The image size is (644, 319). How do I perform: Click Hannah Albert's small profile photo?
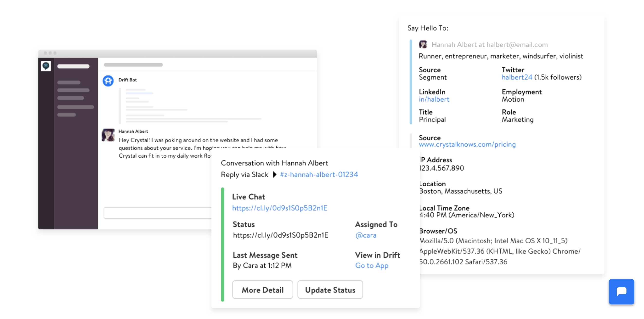point(423,45)
